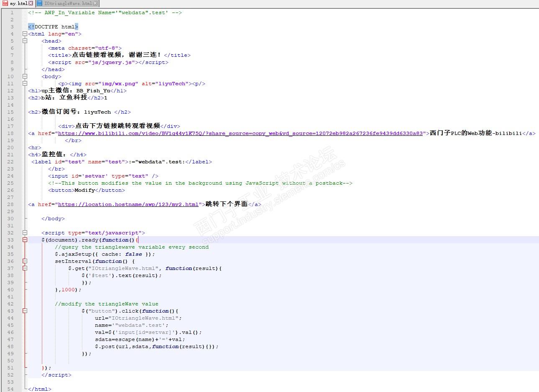
Task: Click the lang="en" attribute in html tag
Action: click(x=63, y=34)
